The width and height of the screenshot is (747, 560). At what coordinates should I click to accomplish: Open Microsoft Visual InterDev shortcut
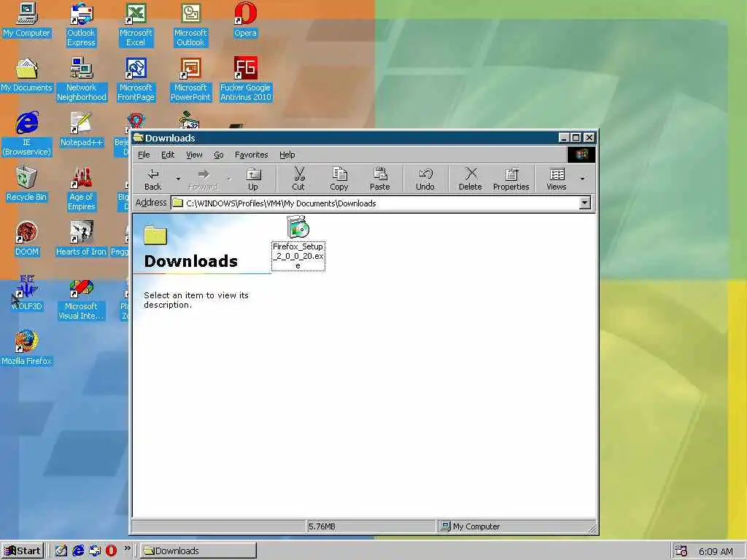click(82, 298)
